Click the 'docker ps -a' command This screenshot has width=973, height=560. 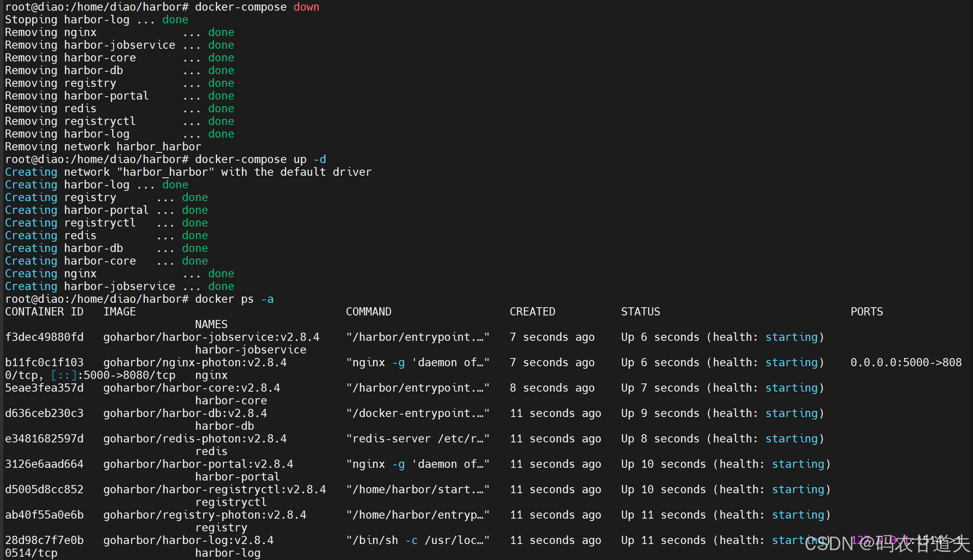[234, 299]
